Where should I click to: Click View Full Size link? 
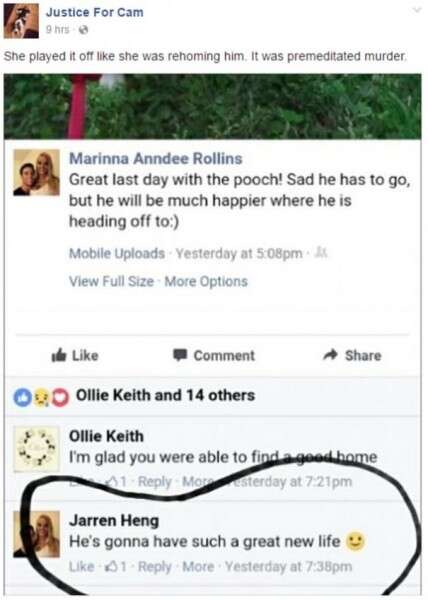pos(111,281)
